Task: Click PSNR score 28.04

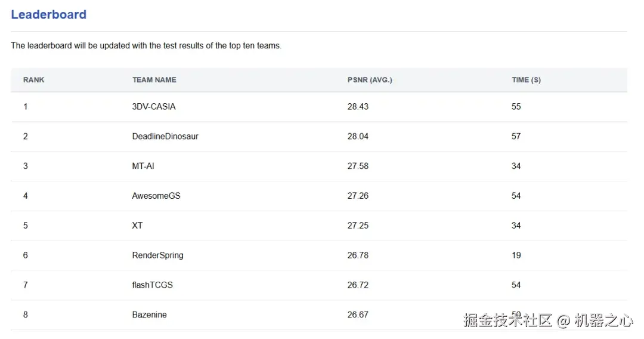Action: 358,137
